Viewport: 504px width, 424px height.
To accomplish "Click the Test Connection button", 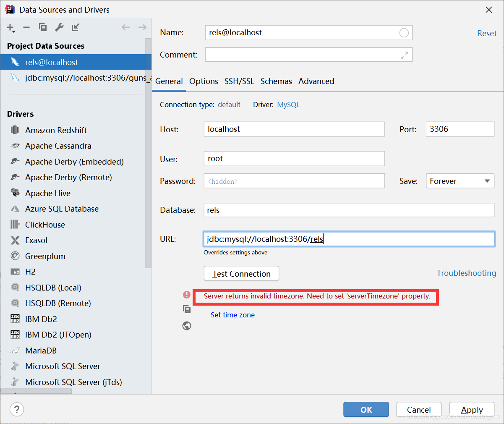I will click(x=241, y=273).
